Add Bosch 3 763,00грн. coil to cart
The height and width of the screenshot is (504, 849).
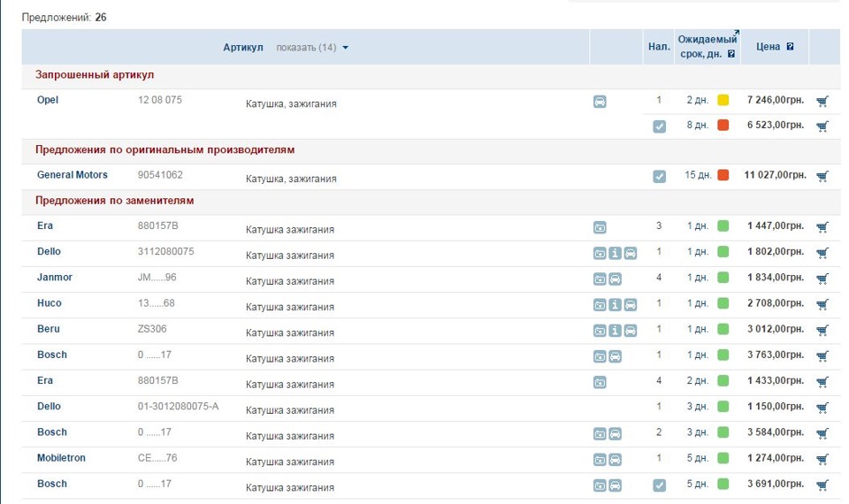822,356
